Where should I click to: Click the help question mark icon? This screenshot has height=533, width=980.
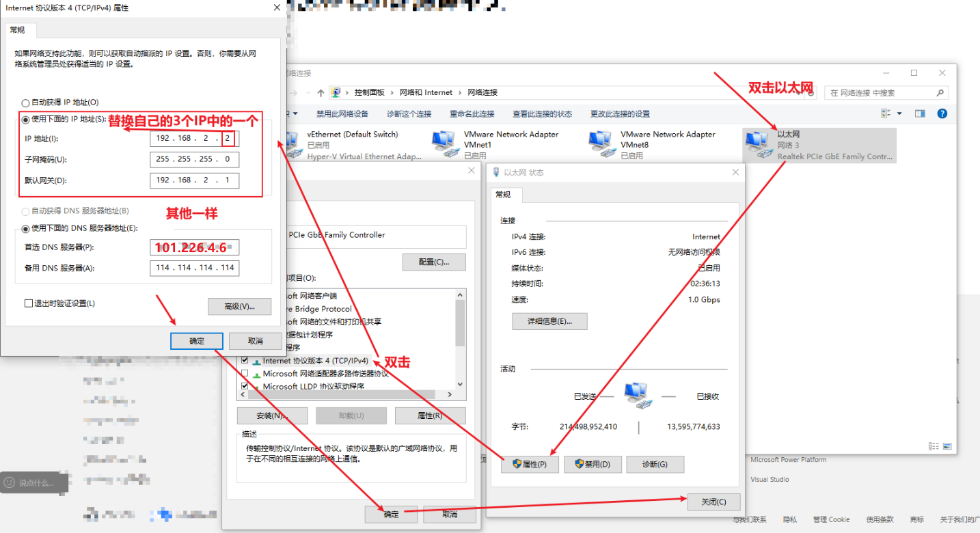(x=942, y=113)
